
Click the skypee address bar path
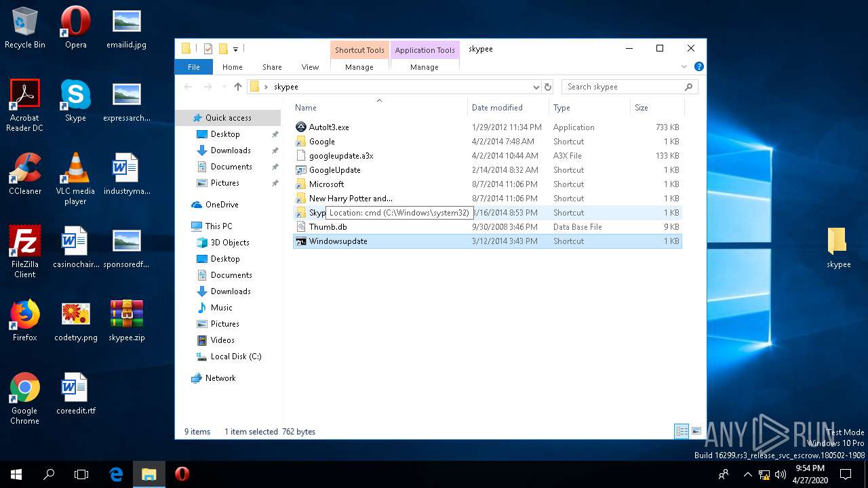tap(286, 87)
